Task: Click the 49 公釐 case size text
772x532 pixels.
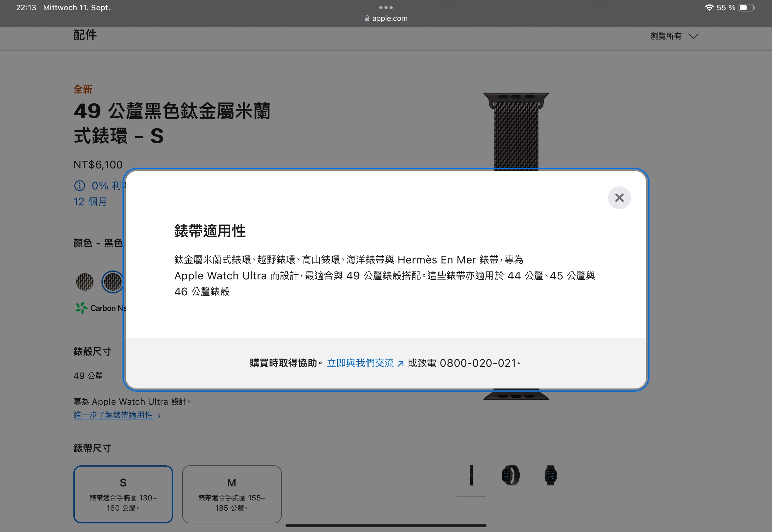Action: click(x=88, y=376)
